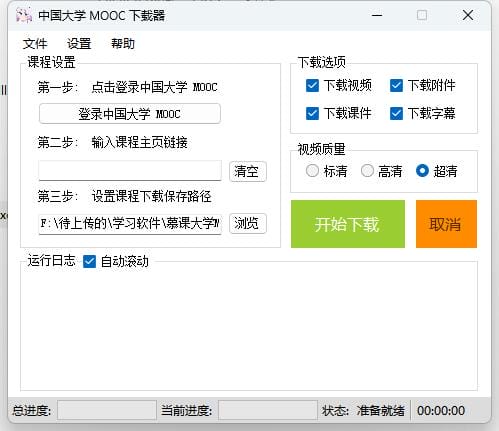This screenshot has height=431, width=499.
Task: Toggle the 下载字幕 checkbox
Action: point(396,114)
